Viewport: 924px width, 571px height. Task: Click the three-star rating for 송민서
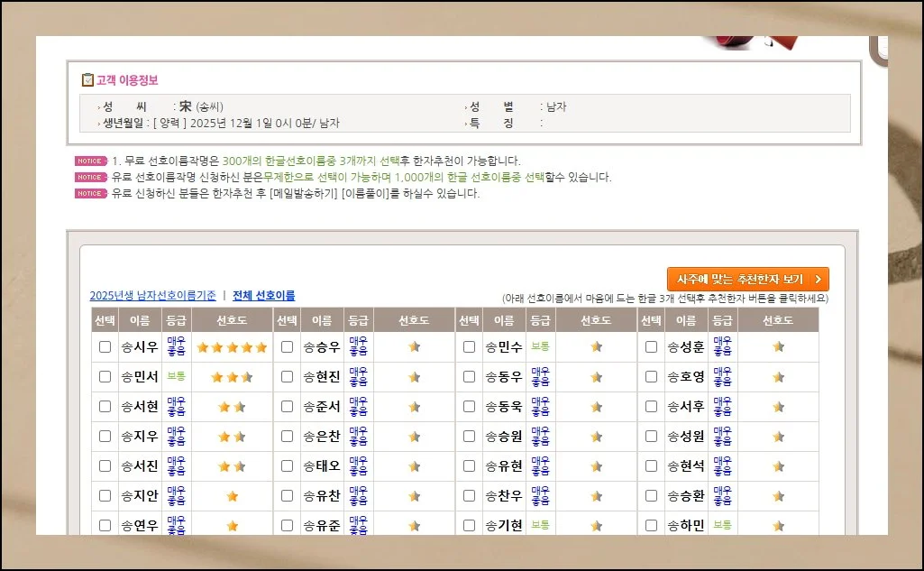[232, 377]
